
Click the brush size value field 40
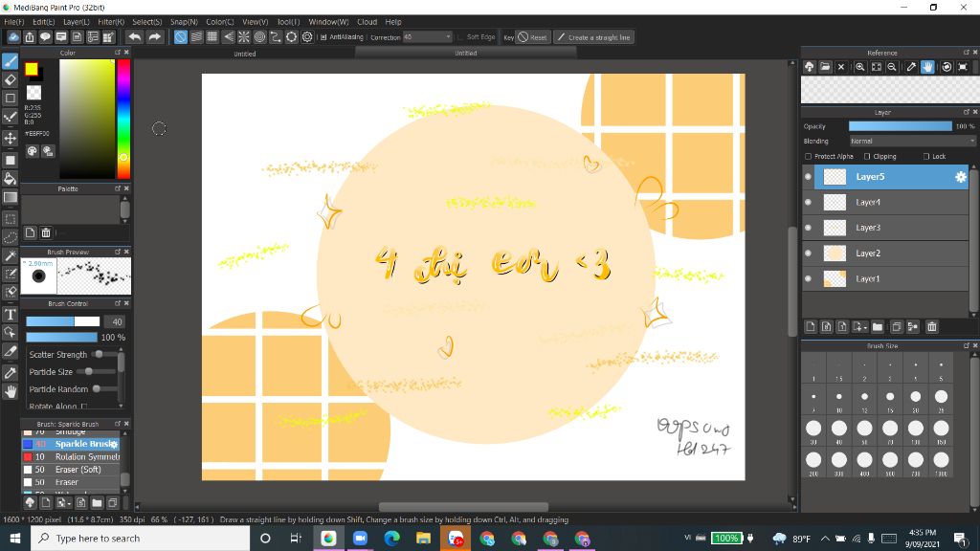click(x=115, y=321)
